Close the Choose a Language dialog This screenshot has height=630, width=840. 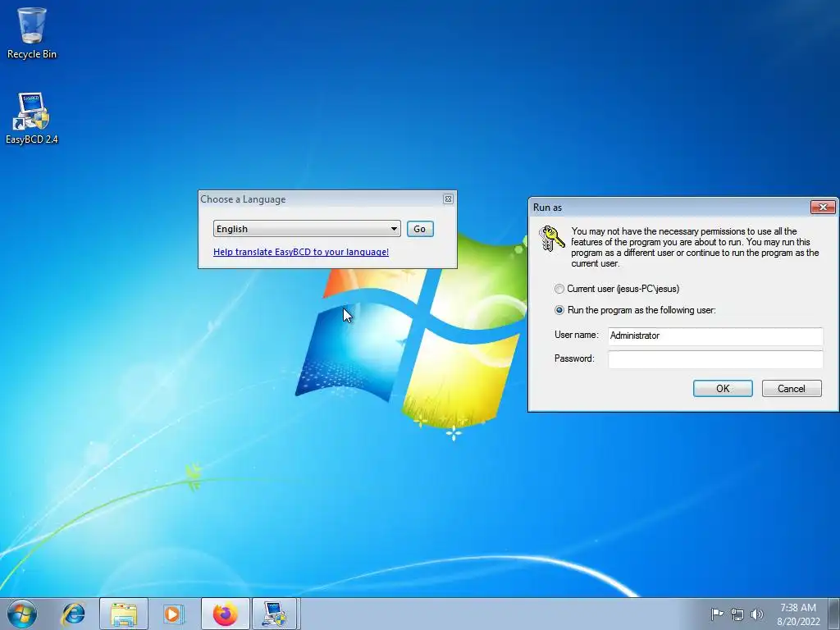click(x=448, y=199)
